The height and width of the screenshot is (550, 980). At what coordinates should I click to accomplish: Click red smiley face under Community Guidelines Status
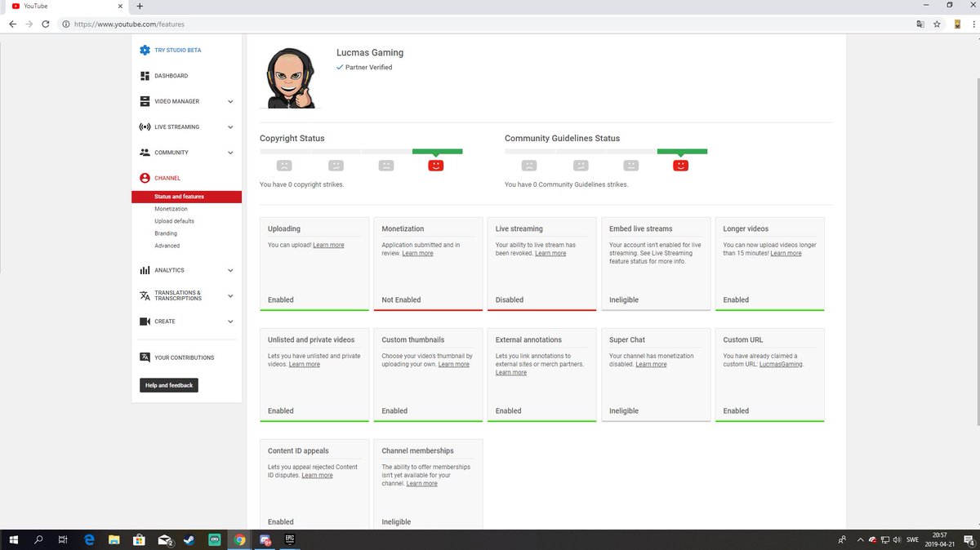click(681, 166)
